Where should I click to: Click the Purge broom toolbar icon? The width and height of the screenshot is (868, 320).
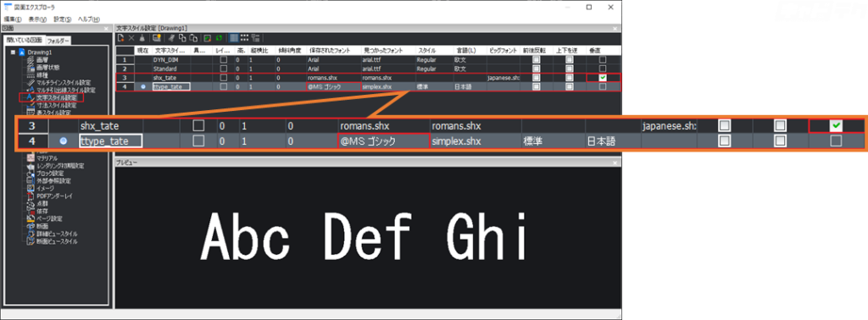point(142,38)
